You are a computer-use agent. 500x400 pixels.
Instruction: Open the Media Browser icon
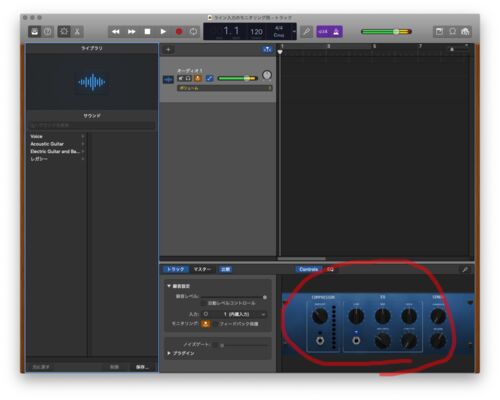(465, 32)
